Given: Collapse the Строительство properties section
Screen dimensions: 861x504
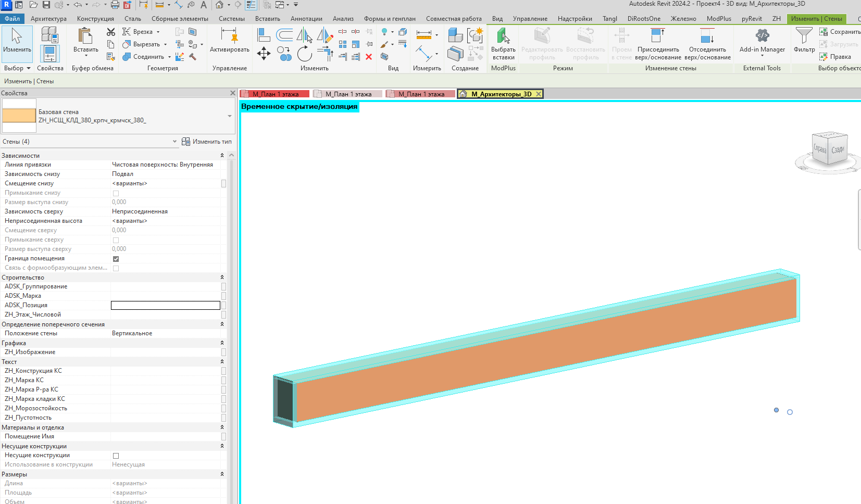Looking at the screenshot, I should (222, 278).
